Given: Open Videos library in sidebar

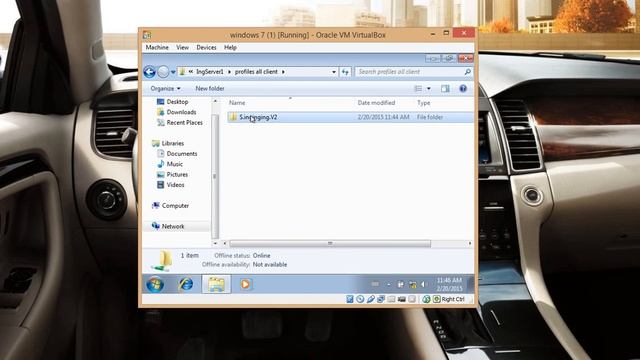Looking at the screenshot, I should [176, 185].
